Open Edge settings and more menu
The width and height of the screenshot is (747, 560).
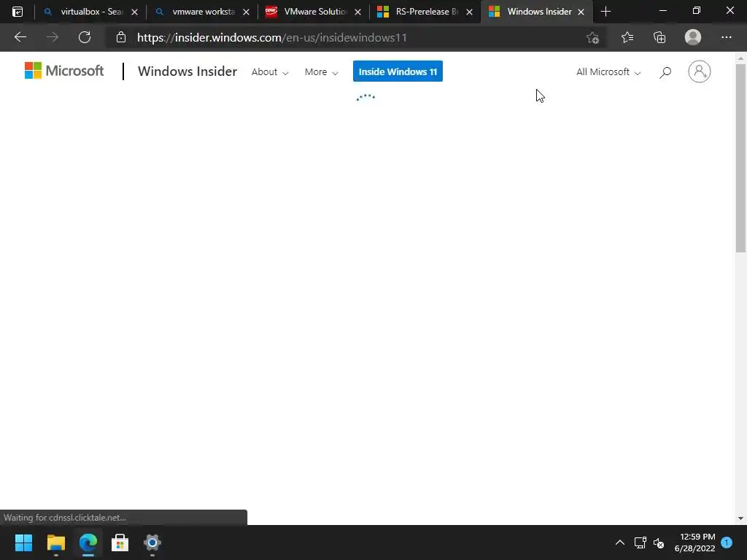726,37
